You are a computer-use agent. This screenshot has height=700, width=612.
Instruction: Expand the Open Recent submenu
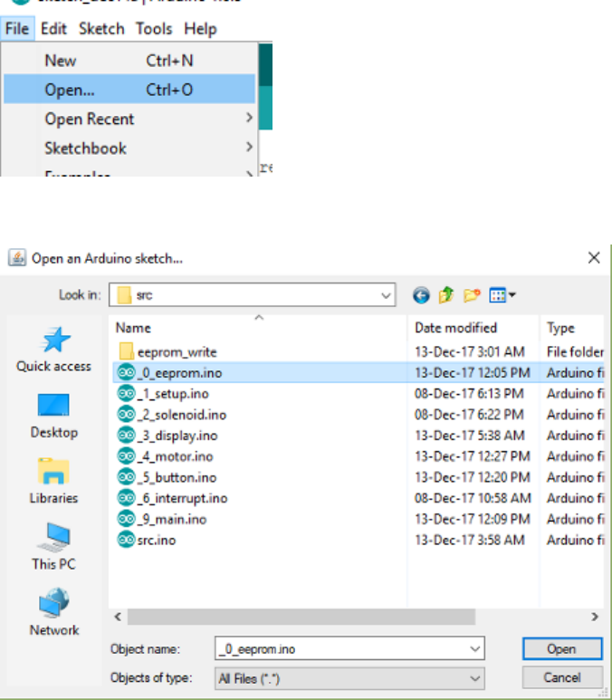(x=129, y=119)
